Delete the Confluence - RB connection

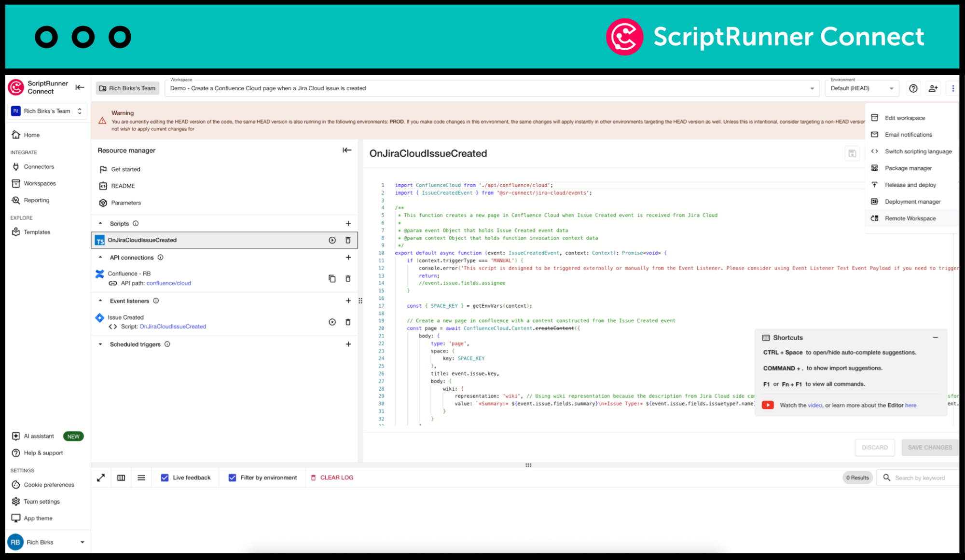coord(348,278)
